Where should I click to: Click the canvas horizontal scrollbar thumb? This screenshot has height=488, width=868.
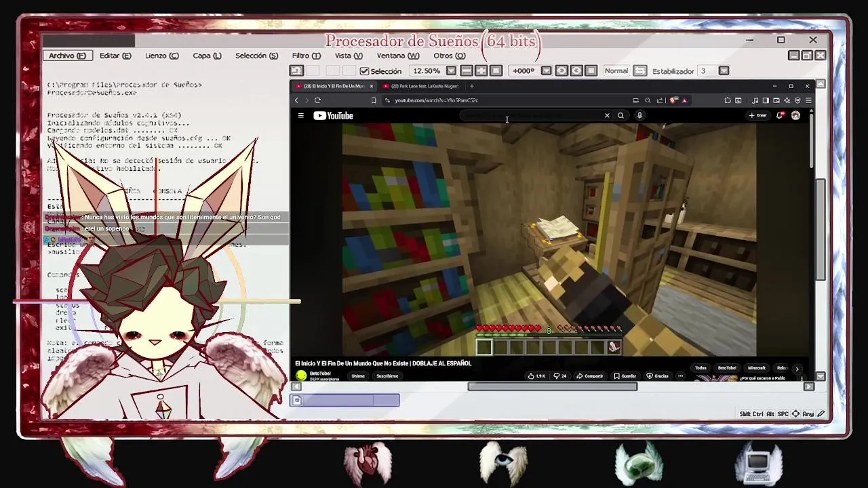[x=552, y=386]
